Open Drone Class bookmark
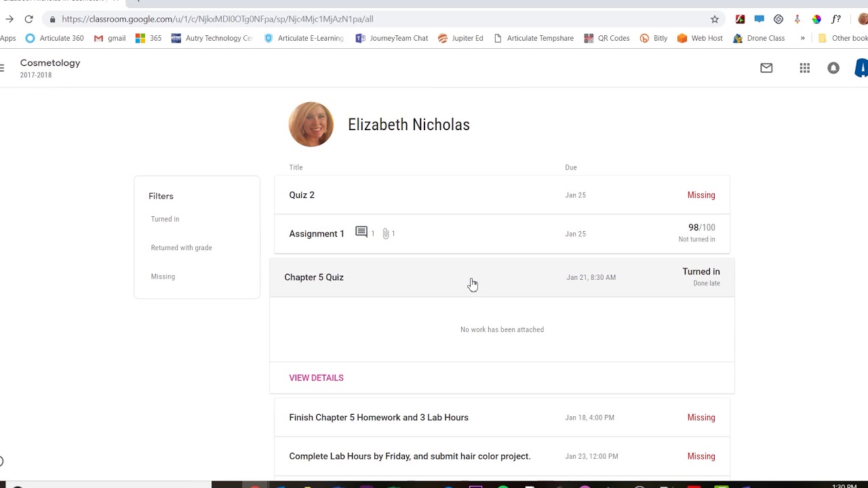Viewport: 868px width, 488px height. click(759, 38)
